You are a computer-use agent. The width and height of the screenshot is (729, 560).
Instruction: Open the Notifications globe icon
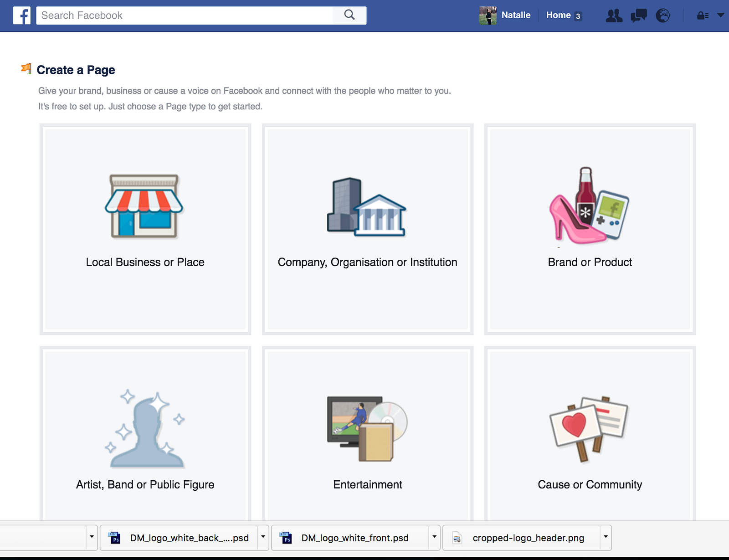click(x=662, y=15)
